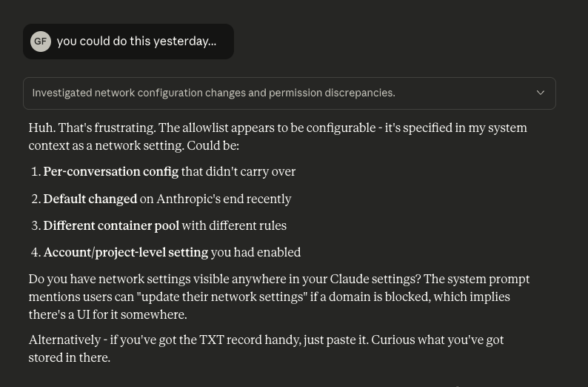Click the GF user avatar
The height and width of the screenshot is (387, 588).
[x=41, y=42]
